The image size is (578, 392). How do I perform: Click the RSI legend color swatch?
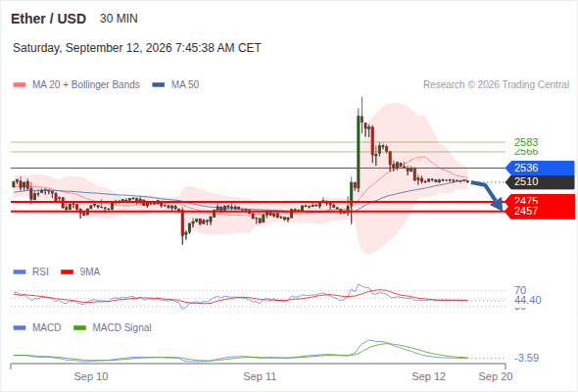20,272
